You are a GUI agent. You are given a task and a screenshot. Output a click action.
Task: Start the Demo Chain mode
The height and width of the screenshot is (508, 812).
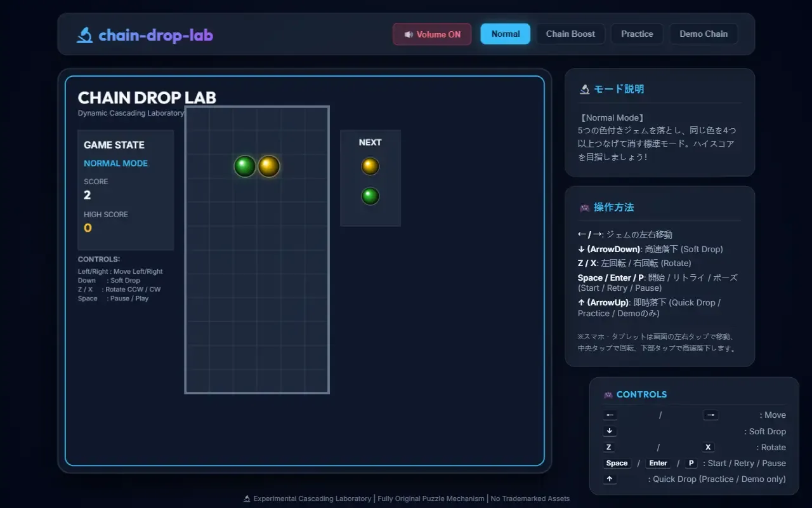[x=704, y=34]
